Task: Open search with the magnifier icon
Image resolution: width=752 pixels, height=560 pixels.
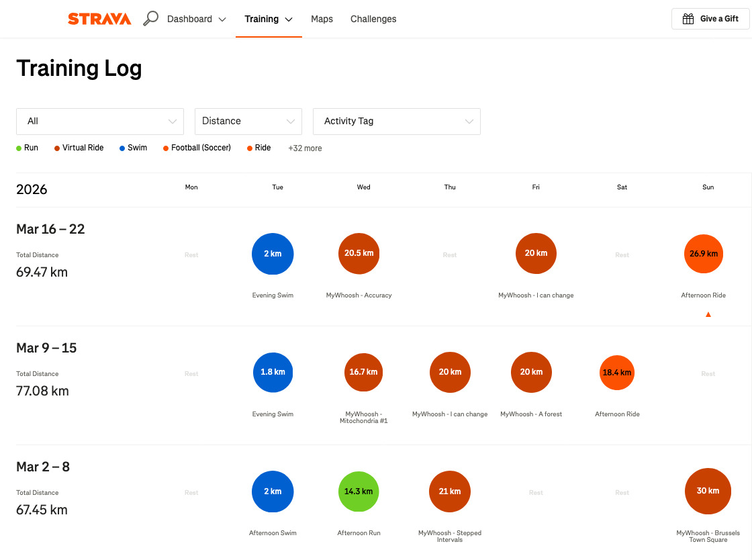Action: 151,19
